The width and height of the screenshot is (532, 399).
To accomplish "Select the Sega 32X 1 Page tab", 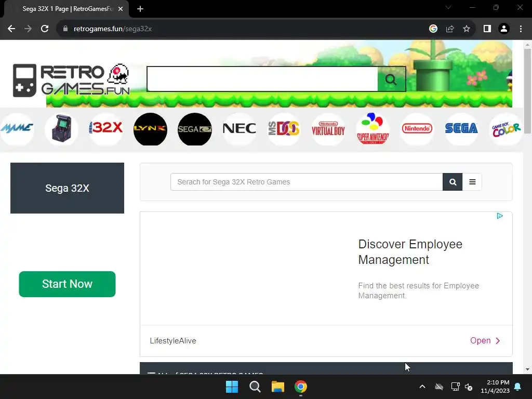I will point(66,9).
